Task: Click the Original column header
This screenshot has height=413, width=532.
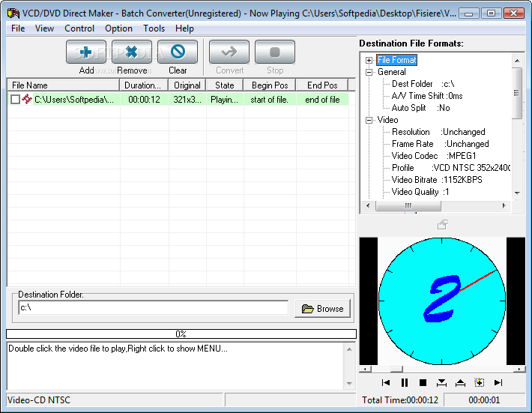Action: tap(187, 85)
